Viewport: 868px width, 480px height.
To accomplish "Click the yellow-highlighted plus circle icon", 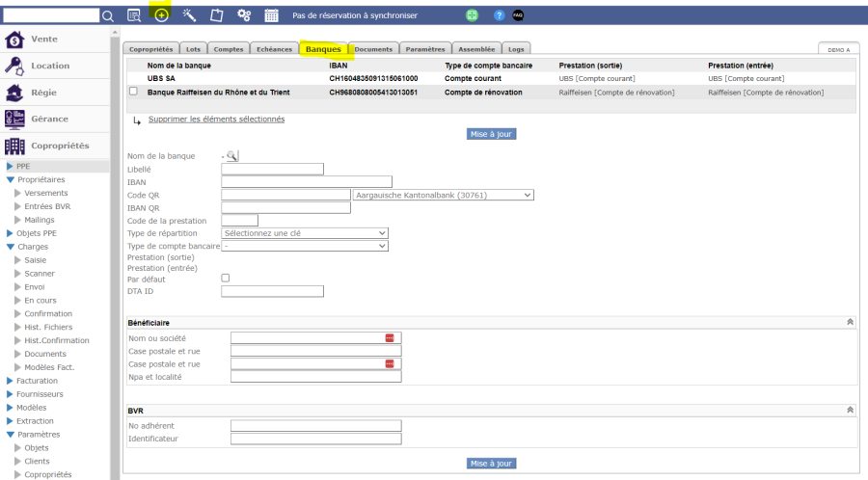I will 161,15.
